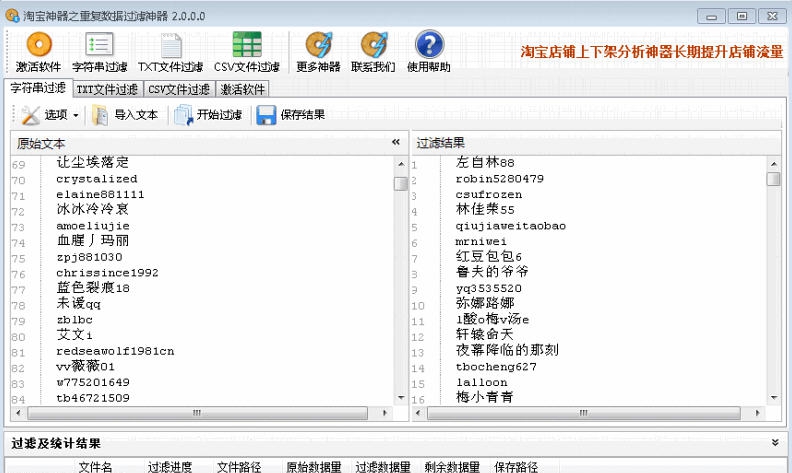Viewport: 792px width, 473px height.
Task: Switch to the TXT文件过滤 tab
Action: [x=108, y=89]
